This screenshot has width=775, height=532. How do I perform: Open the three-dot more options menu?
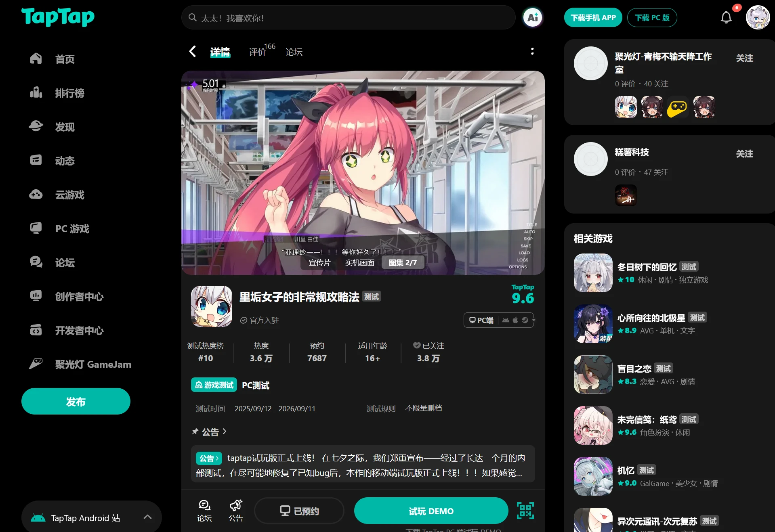pos(532,51)
